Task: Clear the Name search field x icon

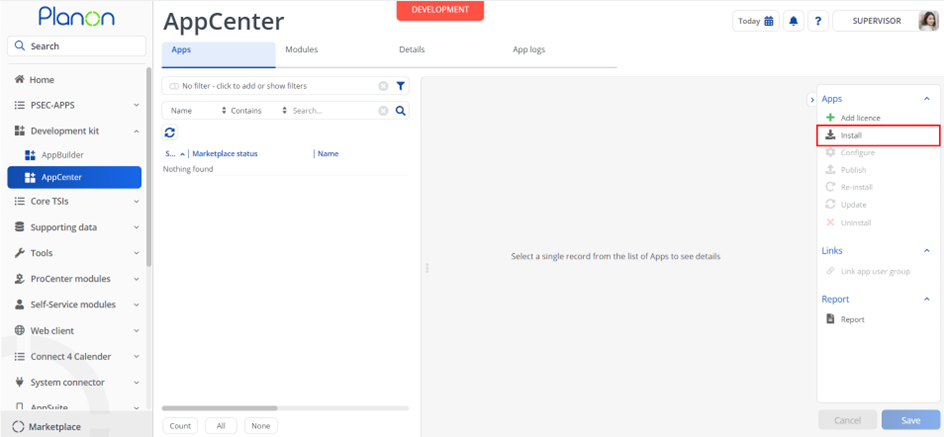Action: [x=383, y=111]
